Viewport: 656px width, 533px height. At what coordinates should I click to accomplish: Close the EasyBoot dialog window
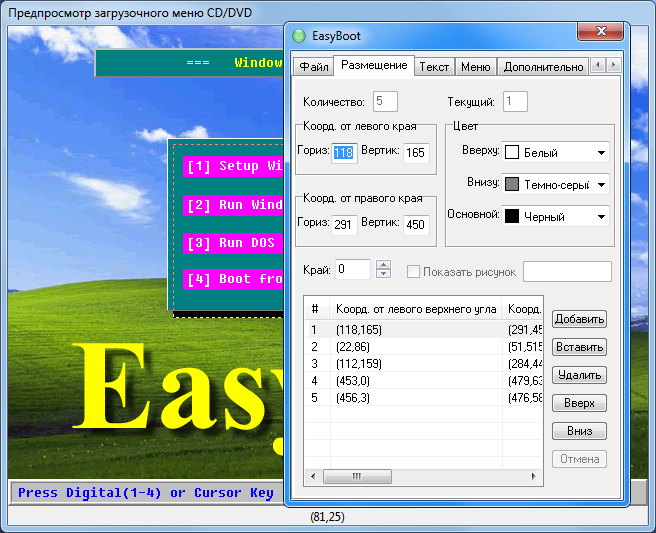coord(600,31)
